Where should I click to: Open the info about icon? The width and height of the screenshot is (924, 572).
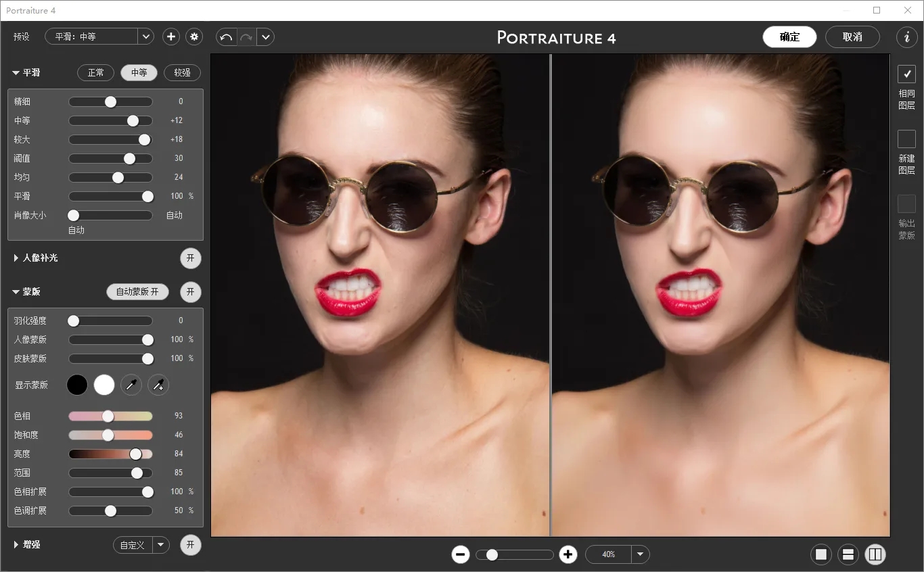pos(906,37)
